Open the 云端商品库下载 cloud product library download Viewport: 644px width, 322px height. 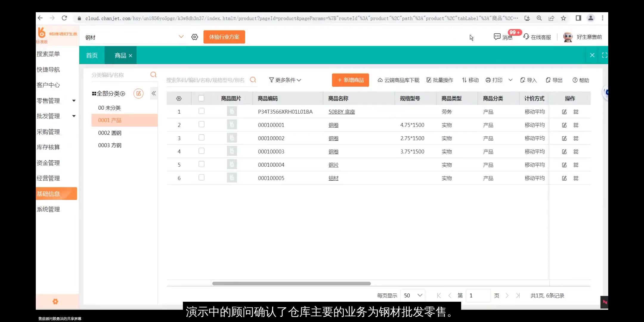(398, 80)
